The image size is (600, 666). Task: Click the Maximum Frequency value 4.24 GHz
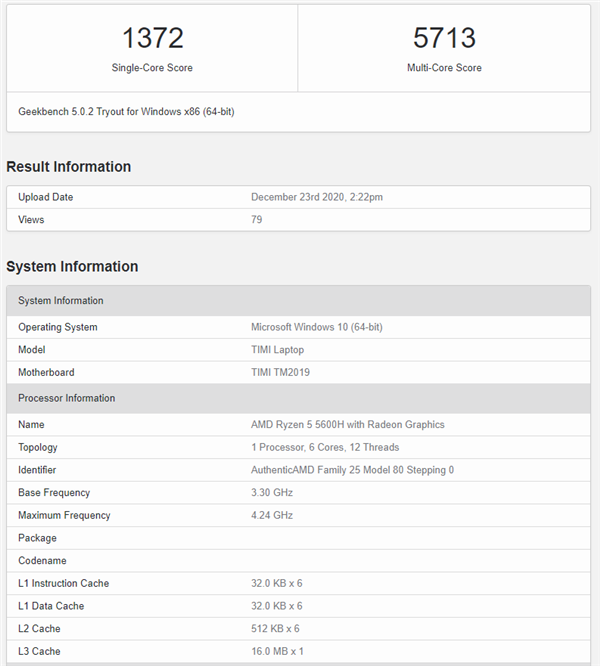pyautogui.click(x=272, y=515)
